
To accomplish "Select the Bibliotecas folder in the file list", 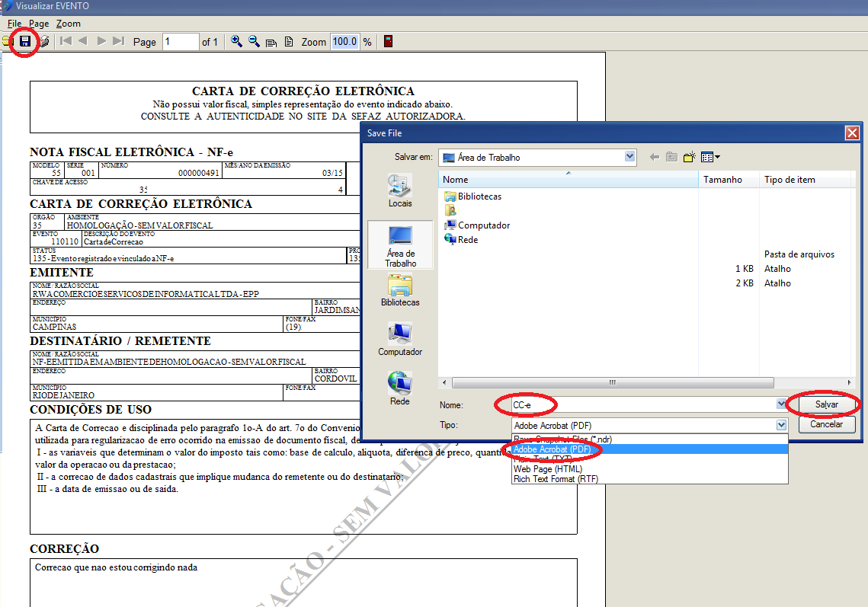I will pos(473,196).
